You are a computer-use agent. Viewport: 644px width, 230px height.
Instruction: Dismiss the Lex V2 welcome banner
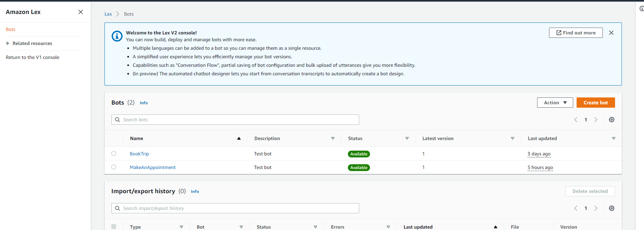click(611, 33)
